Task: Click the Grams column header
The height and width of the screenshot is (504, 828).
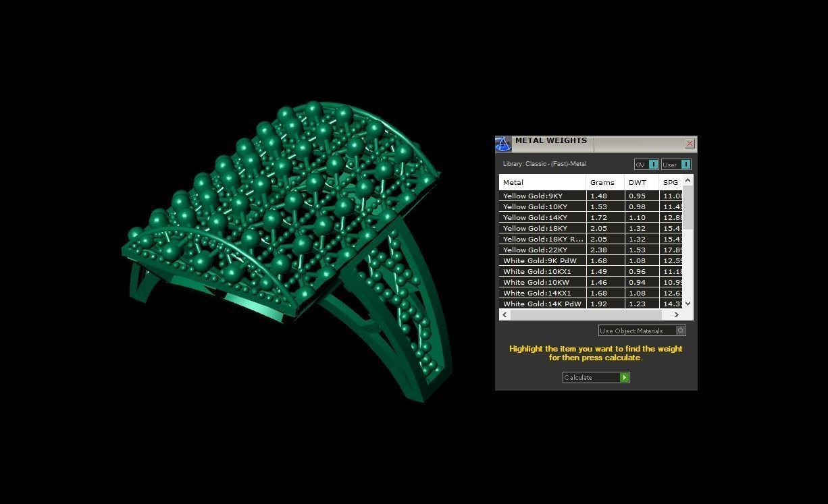Action: (605, 182)
